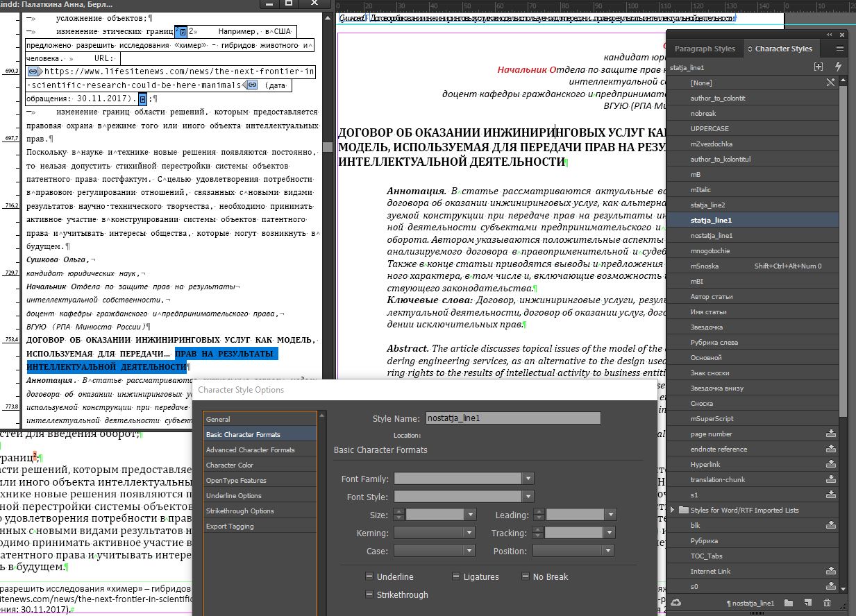Toggle the No Break checkbox
Viewport: 856px width, 616px height.
pos(526,576)
